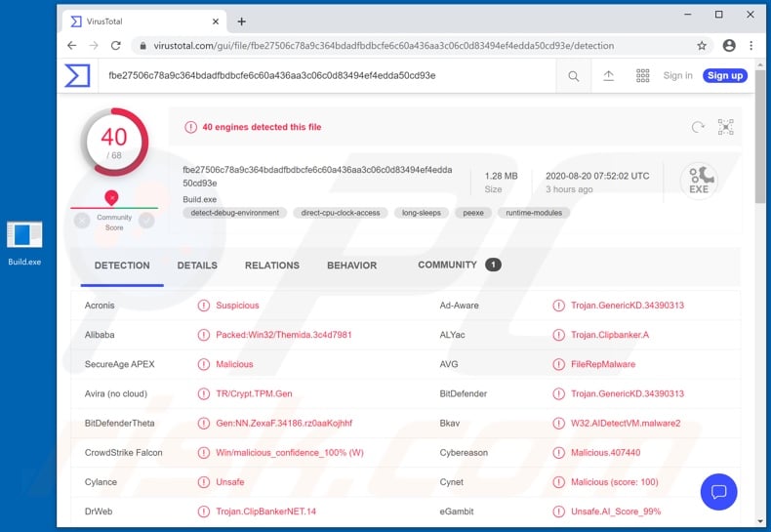Switch to the DETAILS tab
Image resolution: width=771 pixels, height=532 pixels.
click(x=197, y=266)
